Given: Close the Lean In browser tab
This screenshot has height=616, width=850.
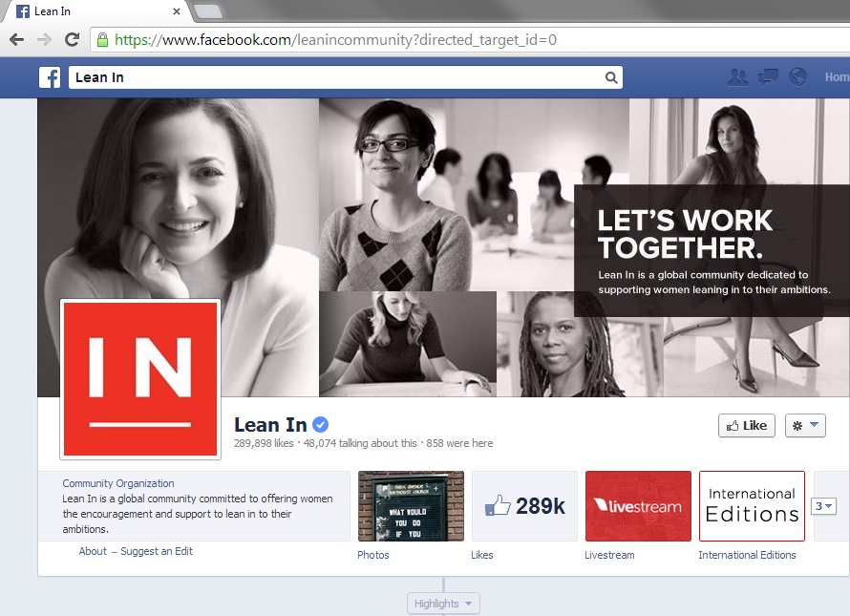Looking at the screenshot, I should [176, 11].
